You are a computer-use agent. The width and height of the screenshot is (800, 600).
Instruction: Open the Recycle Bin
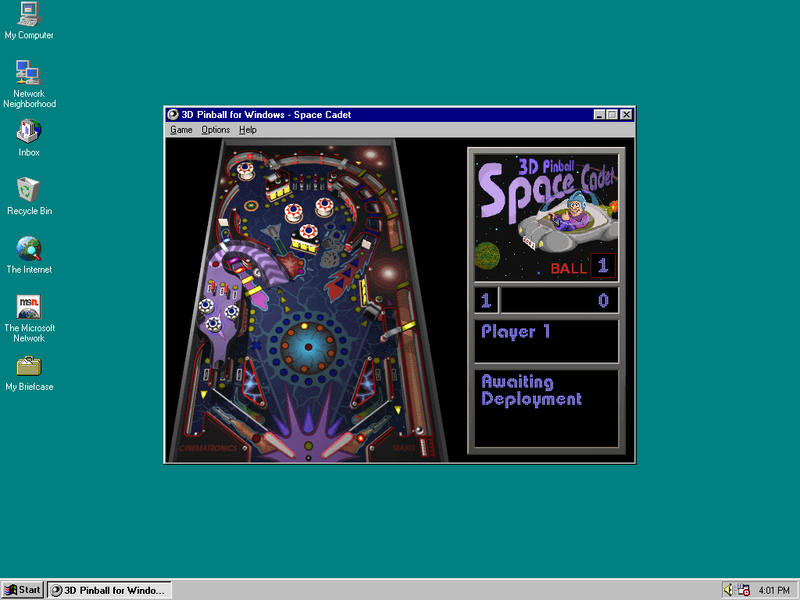28,190
